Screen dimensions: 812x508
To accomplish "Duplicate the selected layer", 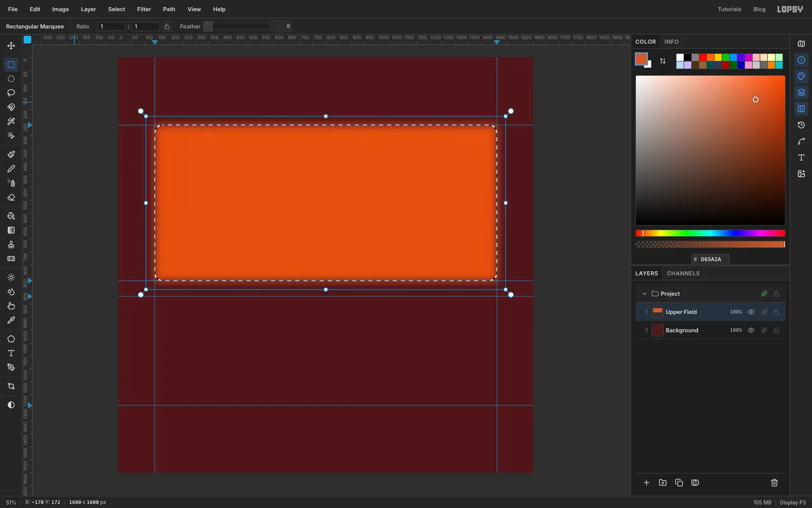I will 679,483.
